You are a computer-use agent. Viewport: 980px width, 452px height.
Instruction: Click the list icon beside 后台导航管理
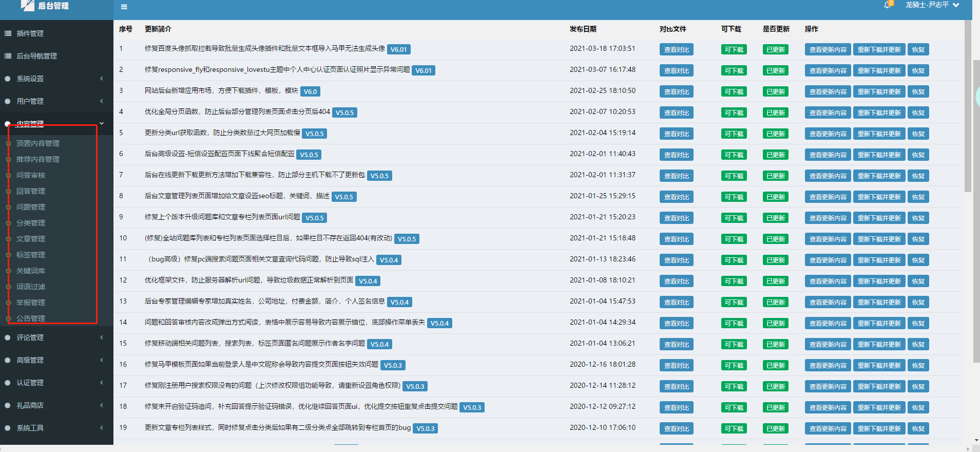click(8, 56)
